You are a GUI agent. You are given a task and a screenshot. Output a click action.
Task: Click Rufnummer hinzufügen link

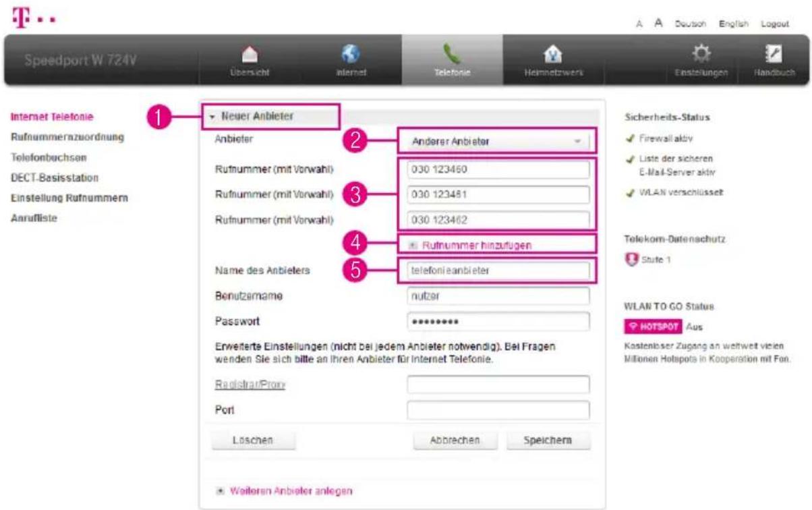click(477, 246)
